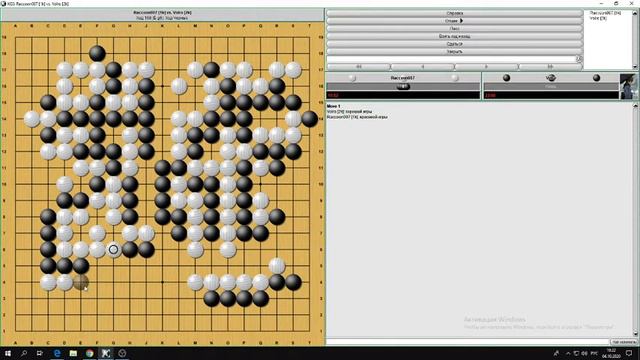Switch input language РУС indicator
The image size is (640, 360).
594,353
